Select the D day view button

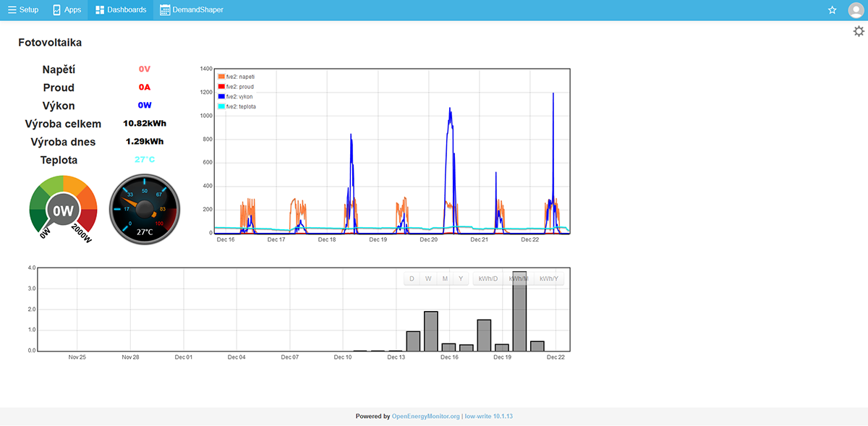[412, 278]
